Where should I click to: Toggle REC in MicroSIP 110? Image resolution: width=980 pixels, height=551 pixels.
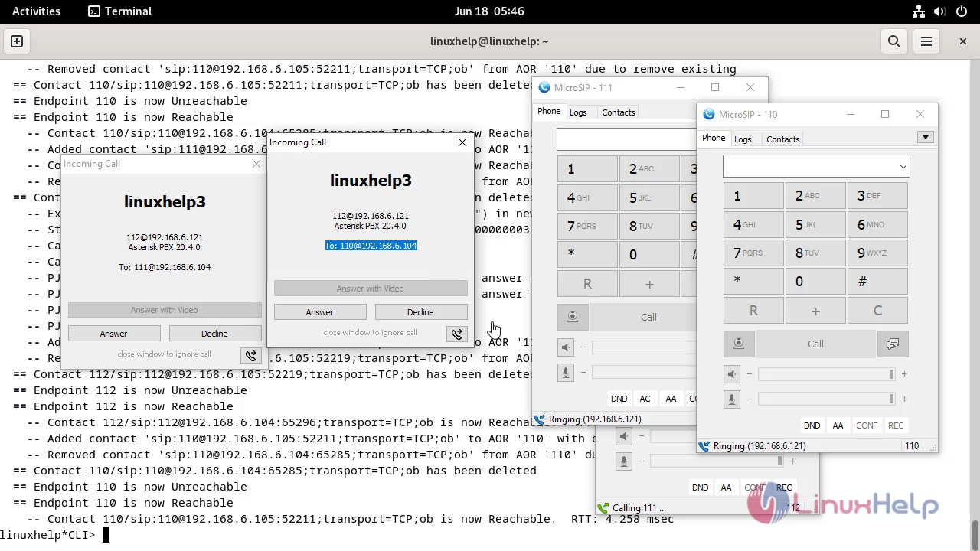coord(896,425)
